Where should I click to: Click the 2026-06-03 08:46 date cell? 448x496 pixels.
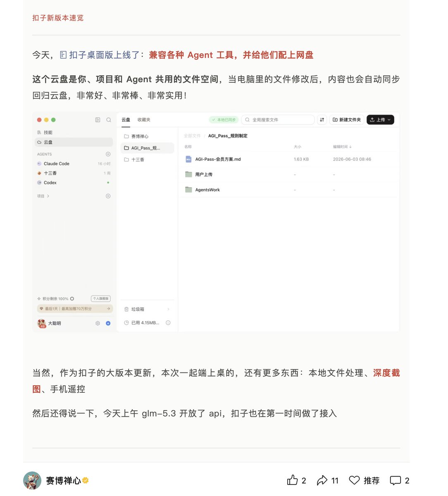(352, 159)
